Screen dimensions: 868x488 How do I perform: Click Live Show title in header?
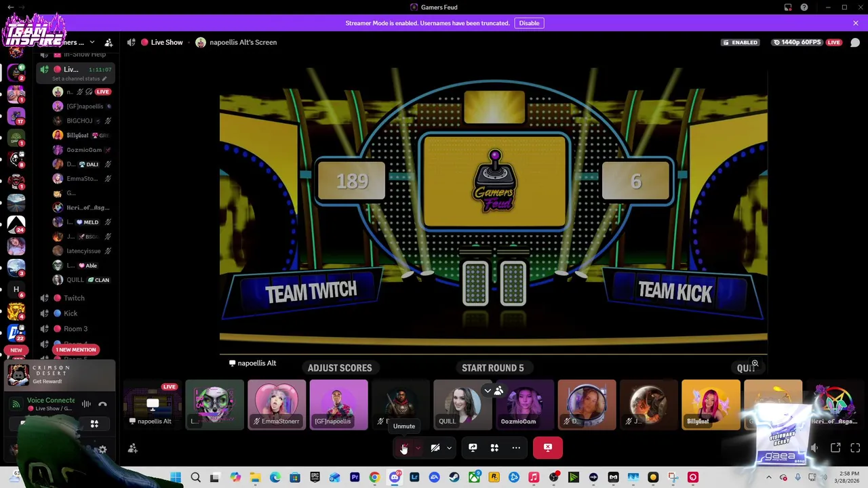point(167,42)
